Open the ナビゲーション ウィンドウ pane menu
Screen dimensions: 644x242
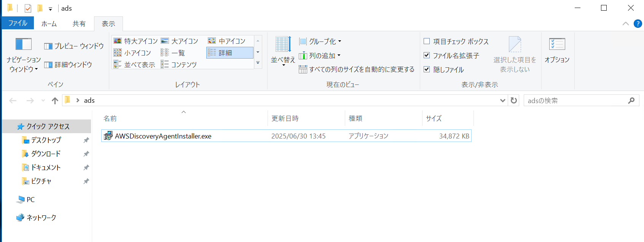(x=23, y=55)
